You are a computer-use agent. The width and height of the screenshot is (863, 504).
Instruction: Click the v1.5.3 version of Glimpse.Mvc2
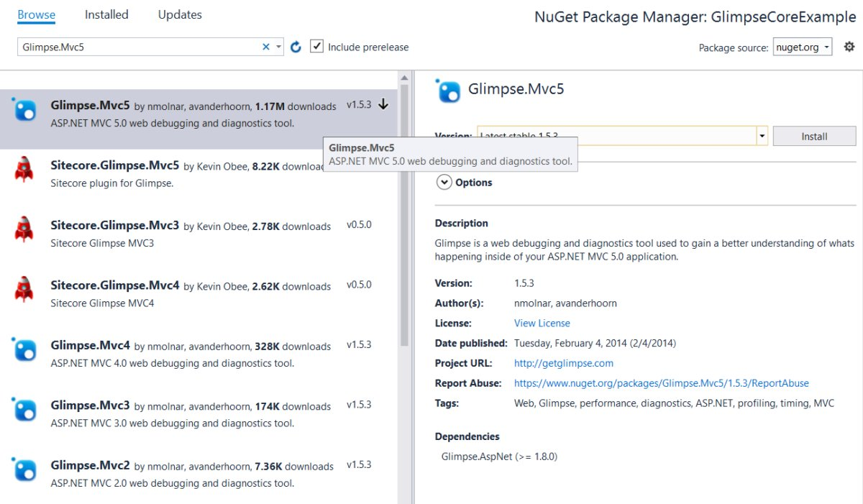pyautogui.click(x=359, y=464)
